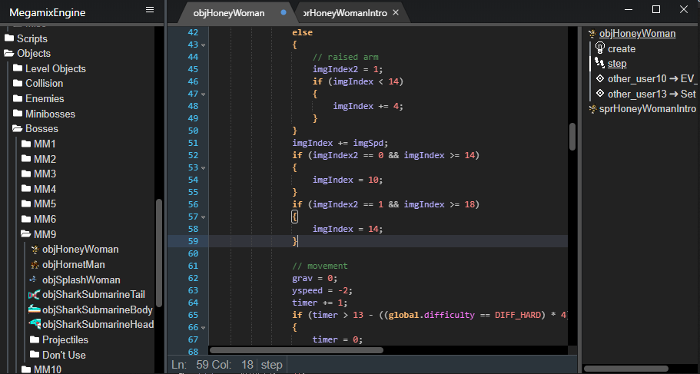Screen dimensions: 700x374
Task: Click the sprHoneyWomanIntro sprite icon in outline
Action: point(592,109)
